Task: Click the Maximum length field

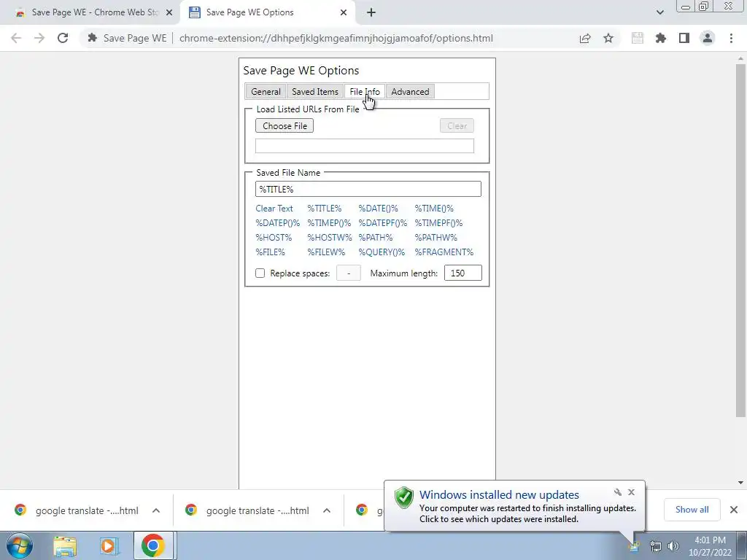Action: tap(463, 273)
